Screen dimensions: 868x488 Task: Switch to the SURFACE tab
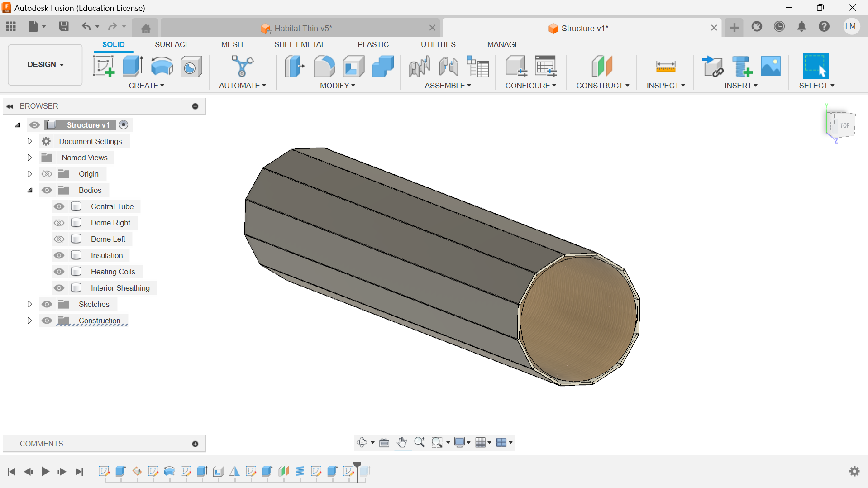click(172, 44)
